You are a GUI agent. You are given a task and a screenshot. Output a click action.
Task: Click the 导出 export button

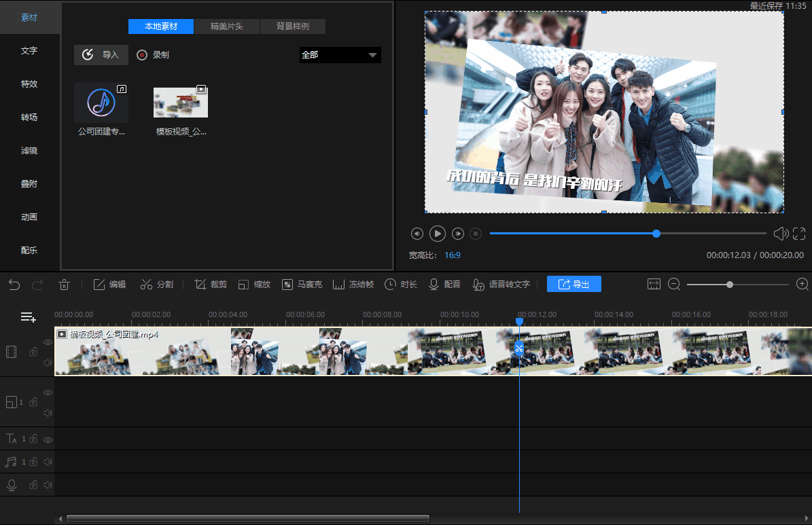click(x=573, y=285)
